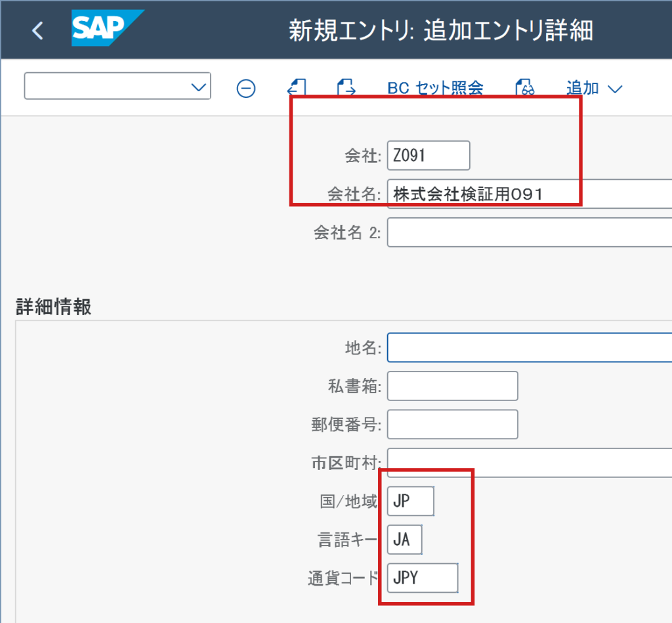
Task: Click the 通貨コード field showing JPY
Action: [423, 578]
